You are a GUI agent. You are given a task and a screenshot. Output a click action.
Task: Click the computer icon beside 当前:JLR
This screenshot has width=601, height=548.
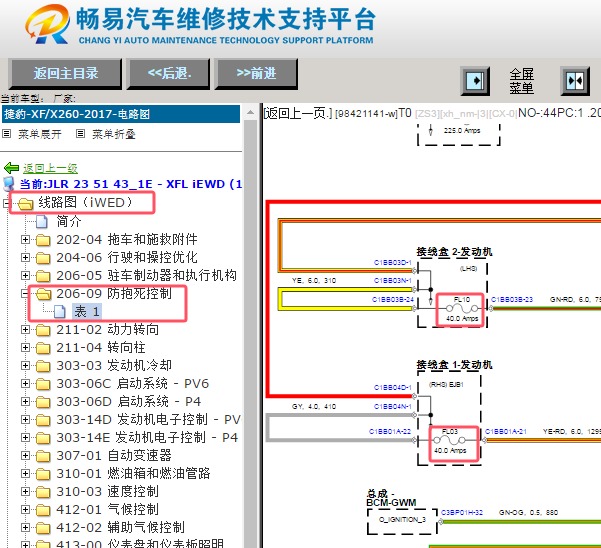8,184
